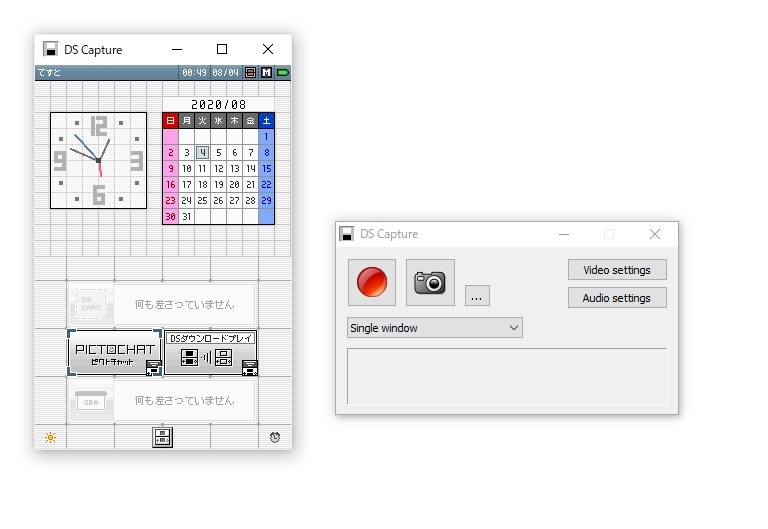Select day 8 in the calendar
Image resolution: width=768 pixels, height=529 pixels.
click(266, 152)
